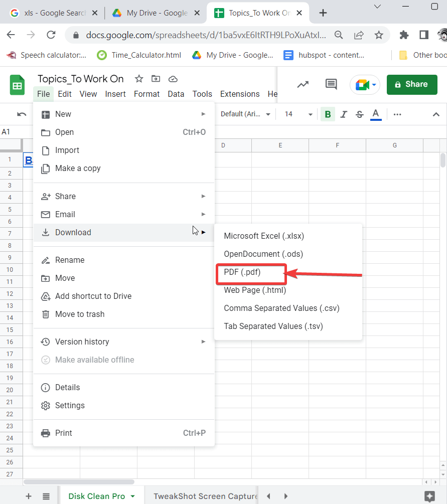Screen dimensions: 447x504
Task: Open the Disk Clean Pro tab dropdown arrow
Action: pos(133,496)
